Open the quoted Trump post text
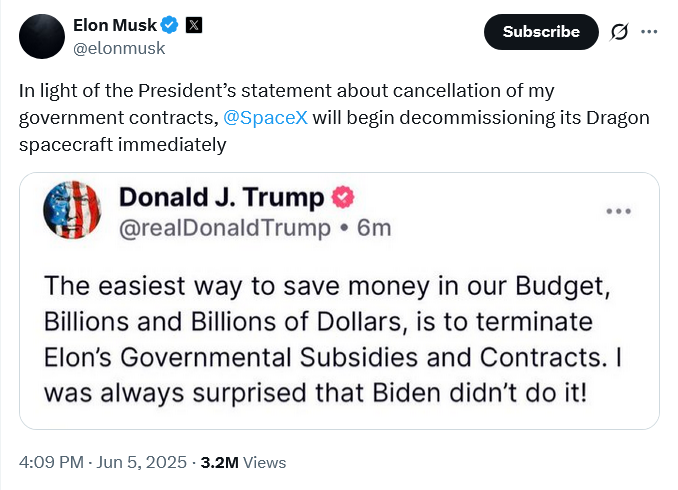The width and height of the screenshot is (678, 490). pos(333,339)
